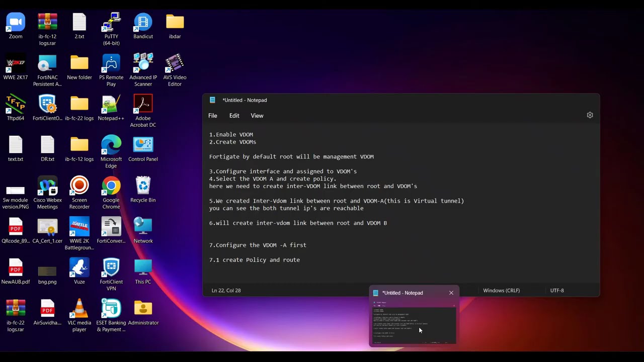644x362 pixels.
Task: Select the QRcode_89 PDF file
Action: tap(16, 231)
